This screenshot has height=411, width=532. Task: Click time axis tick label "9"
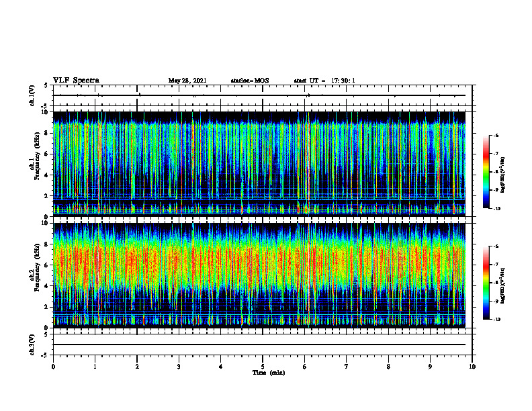(430, 367)
